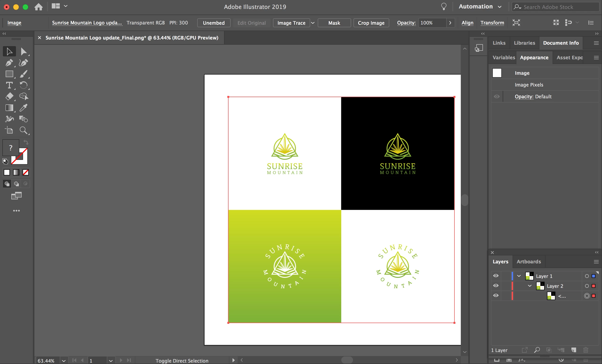Switch to the Artboards tab
Screen dimensions: 602x364
(x=529, y=261)
